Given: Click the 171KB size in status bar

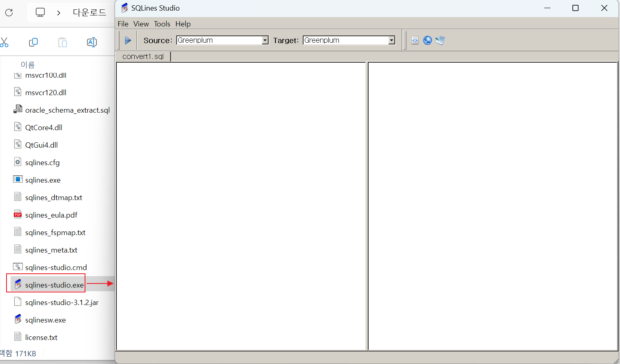Looking at the screenshot, I should click(26, 353).
